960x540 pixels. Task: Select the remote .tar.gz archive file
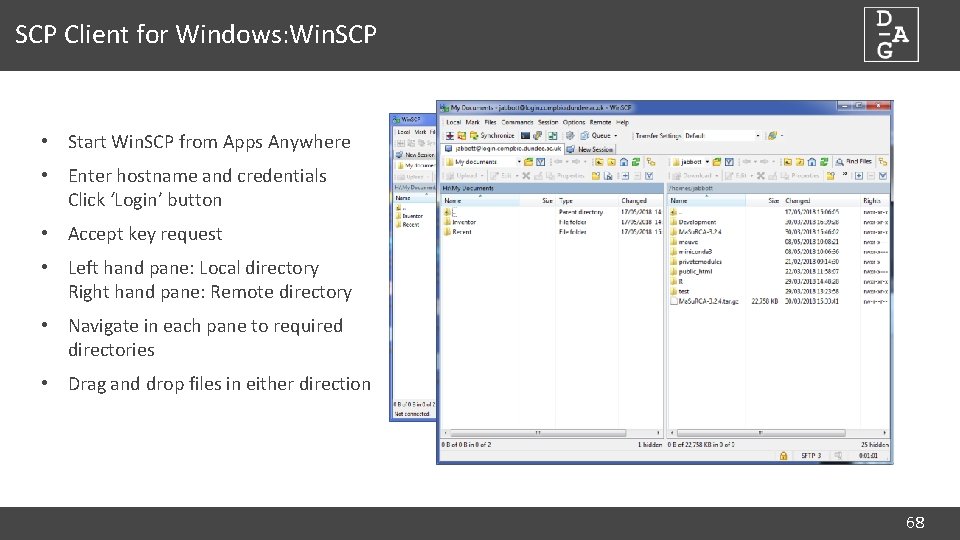pyautogui.click(x=704, y=301)
